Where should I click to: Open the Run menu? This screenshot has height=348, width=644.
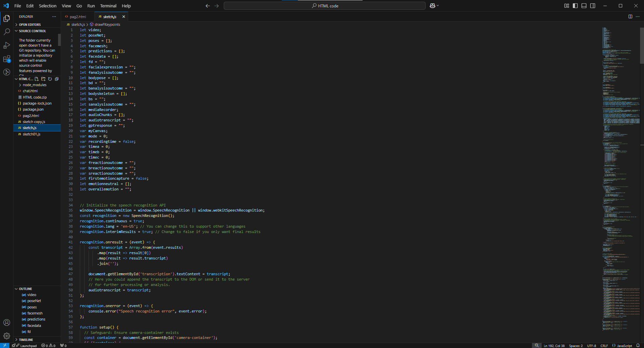pos(91,6)
